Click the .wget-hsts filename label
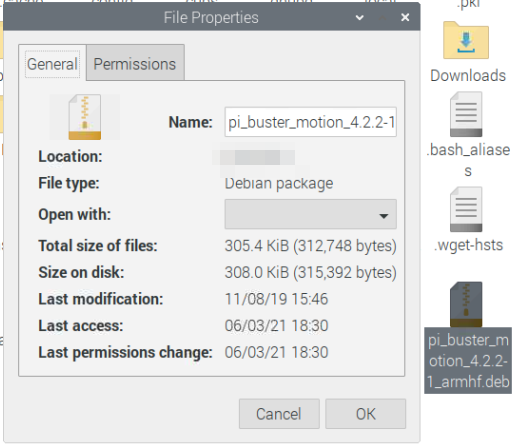 pos(468,245)
